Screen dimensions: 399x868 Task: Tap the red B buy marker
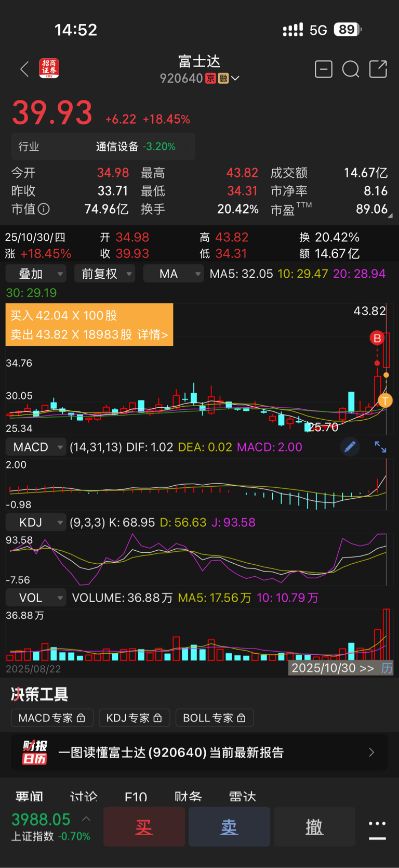click(x=377, y=338)
